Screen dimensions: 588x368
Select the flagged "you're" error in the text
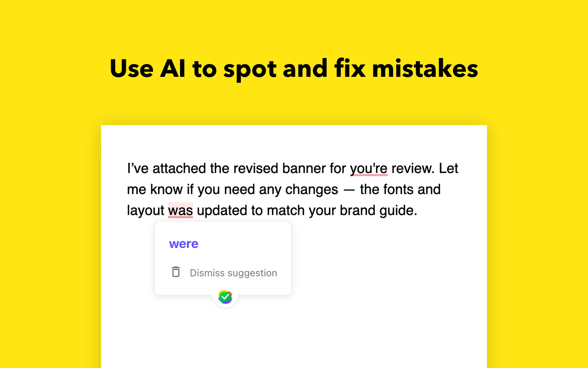369,168
